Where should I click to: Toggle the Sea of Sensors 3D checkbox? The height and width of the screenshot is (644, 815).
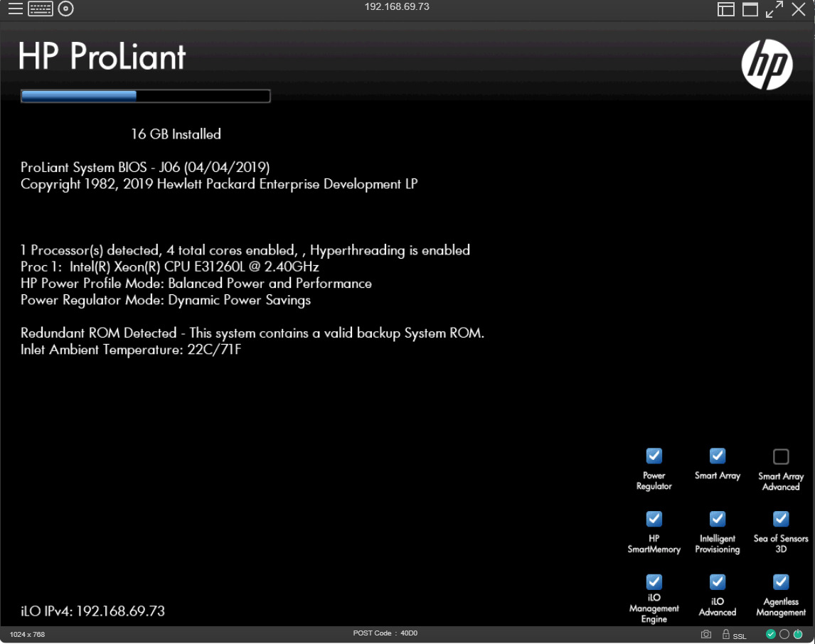(781, 518)
